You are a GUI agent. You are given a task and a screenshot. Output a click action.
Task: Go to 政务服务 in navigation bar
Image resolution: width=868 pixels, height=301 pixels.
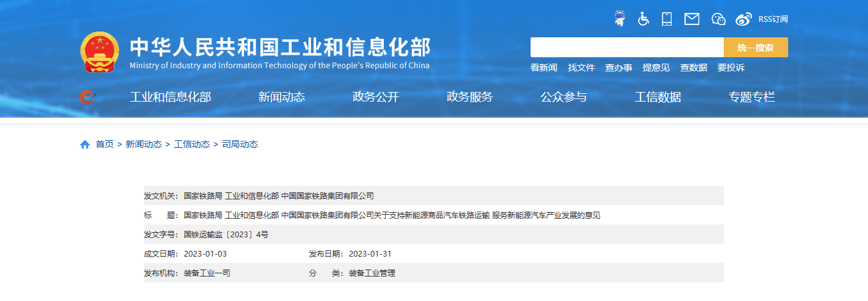point(469,97)
